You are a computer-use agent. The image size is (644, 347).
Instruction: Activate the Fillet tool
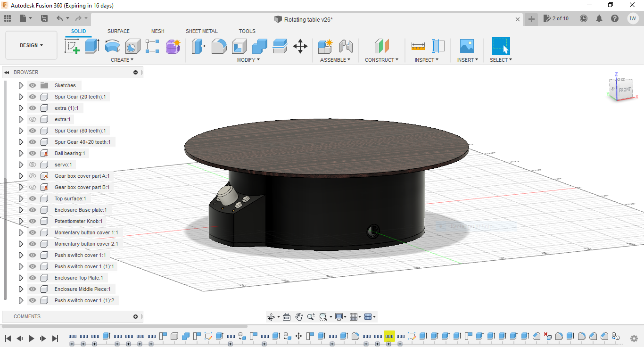[x=219, y=46]
